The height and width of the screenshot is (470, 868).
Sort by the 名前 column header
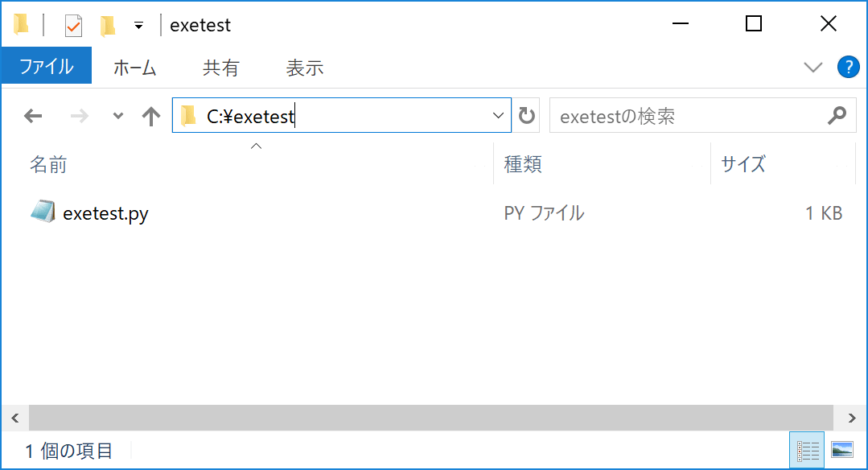pyautogui.click(x=48, y=165)
